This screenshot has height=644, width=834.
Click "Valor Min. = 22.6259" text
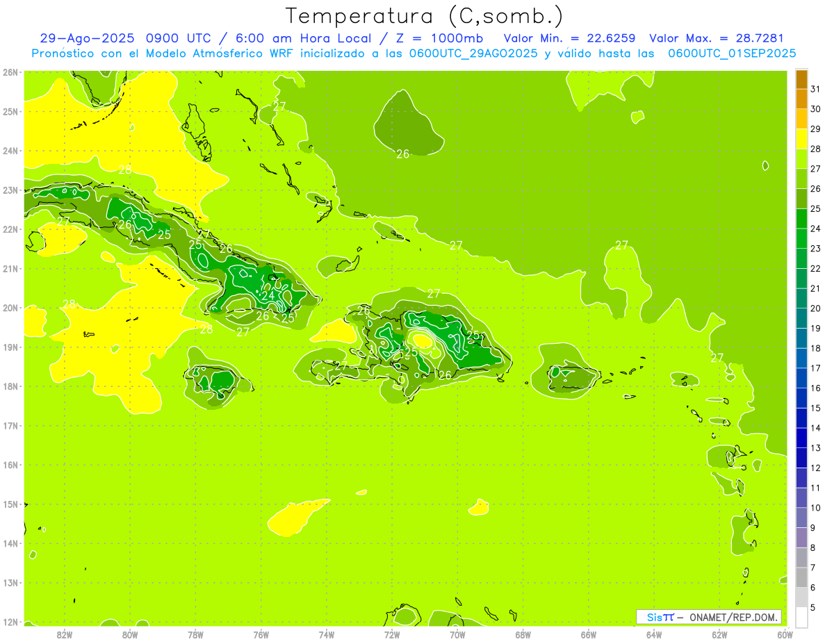pos(571,38)
